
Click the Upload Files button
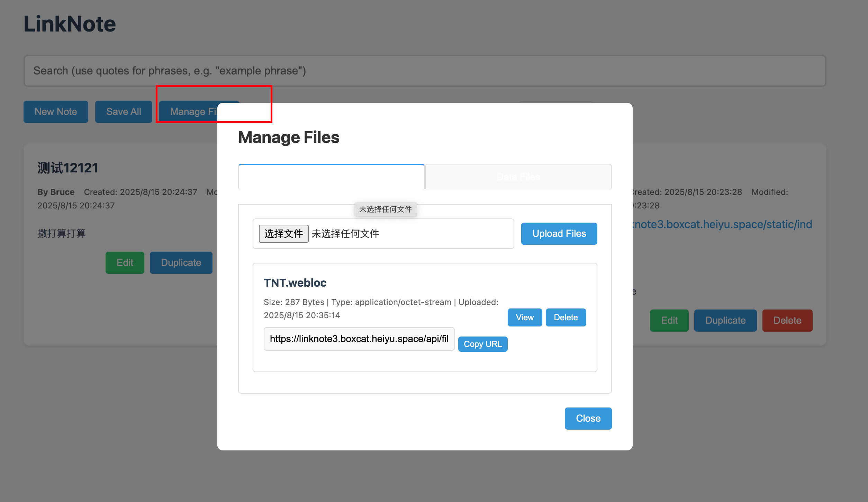coord(559,234)
